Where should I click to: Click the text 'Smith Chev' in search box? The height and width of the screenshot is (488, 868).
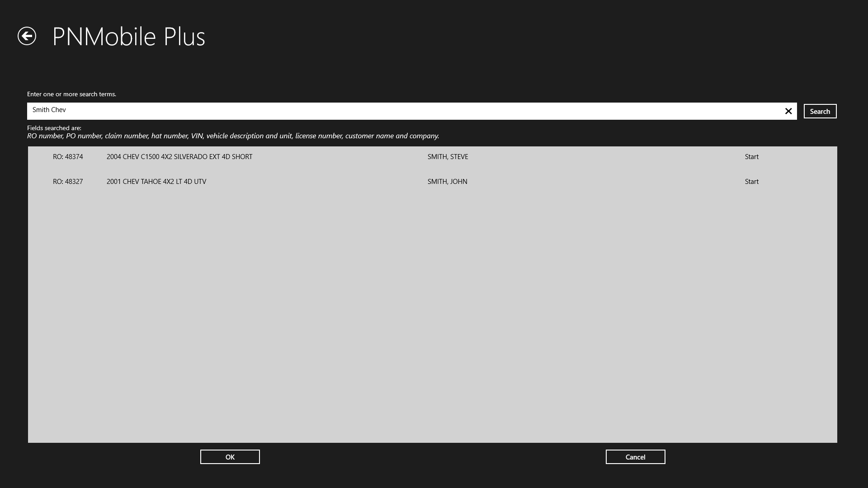pos(49,110)
